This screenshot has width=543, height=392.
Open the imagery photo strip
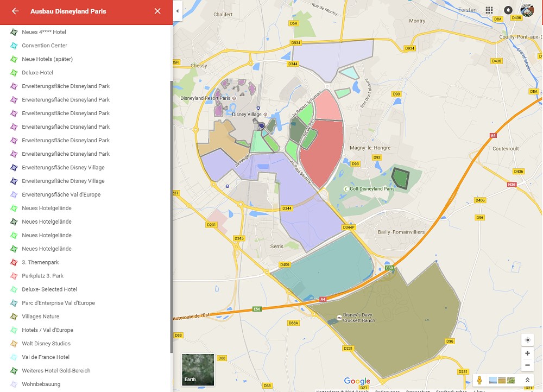coord(502,381)
